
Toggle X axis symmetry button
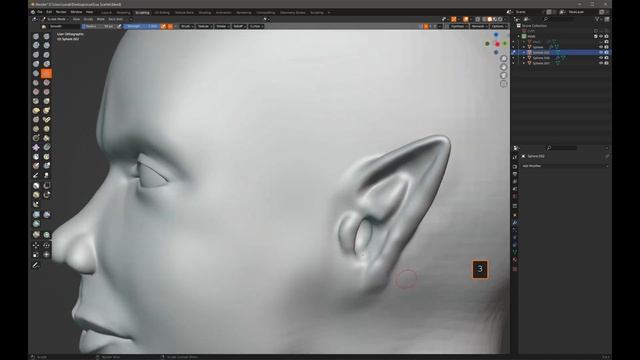pos(426,26)
